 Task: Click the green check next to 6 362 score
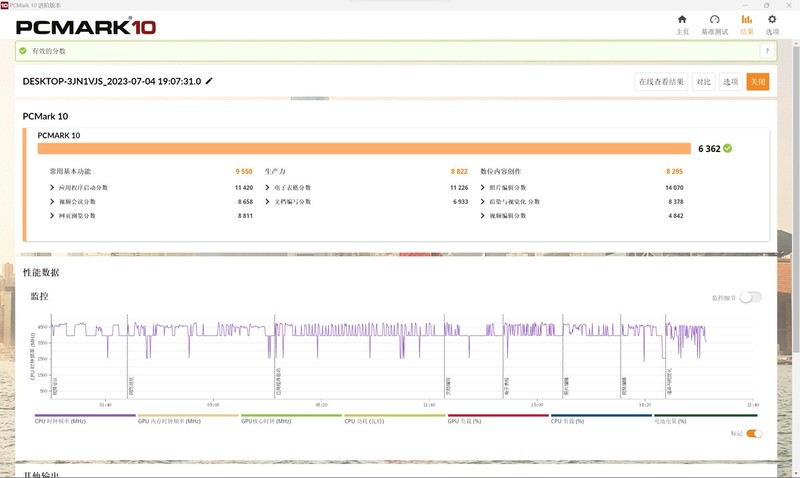[728, 148]
